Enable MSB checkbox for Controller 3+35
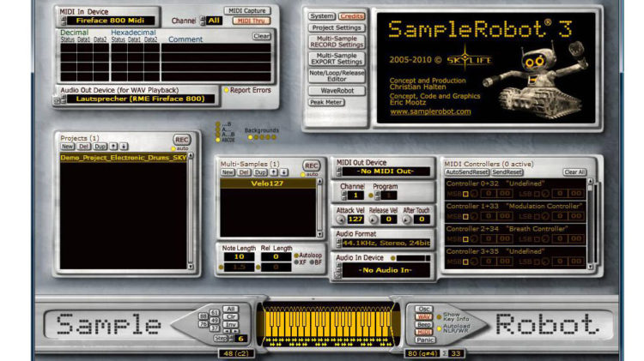The height and width of the screenshot is (361, 644). pos(465,262)
